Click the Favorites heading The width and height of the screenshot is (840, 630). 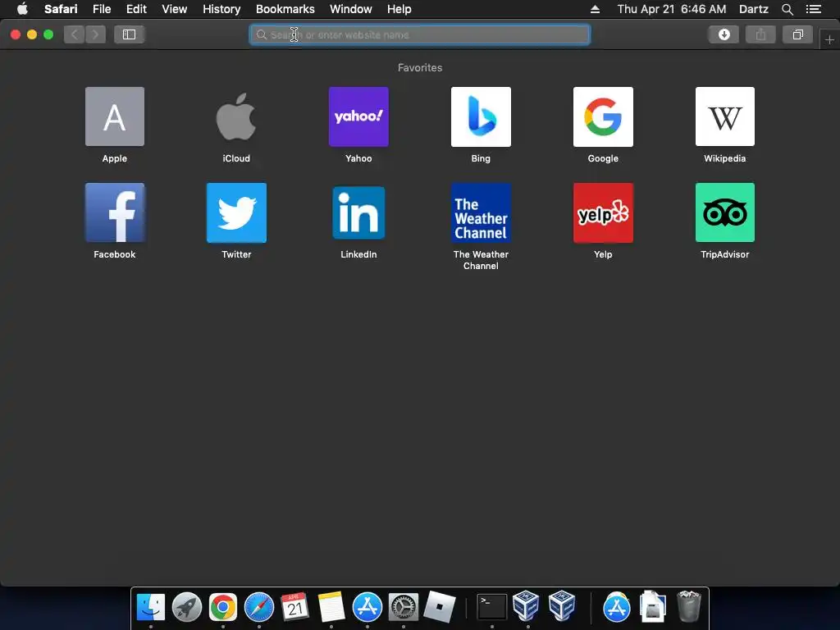(x=420, y=67)
